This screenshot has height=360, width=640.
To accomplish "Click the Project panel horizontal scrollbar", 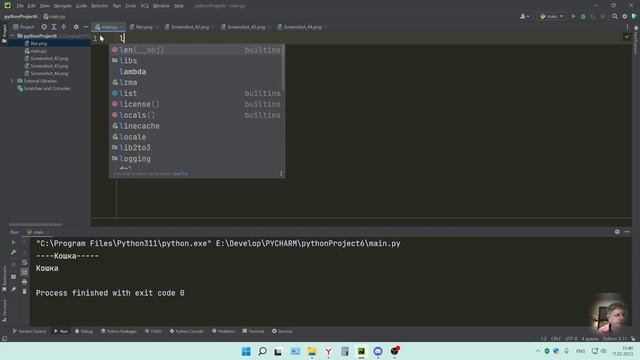I will coord(36,224).
